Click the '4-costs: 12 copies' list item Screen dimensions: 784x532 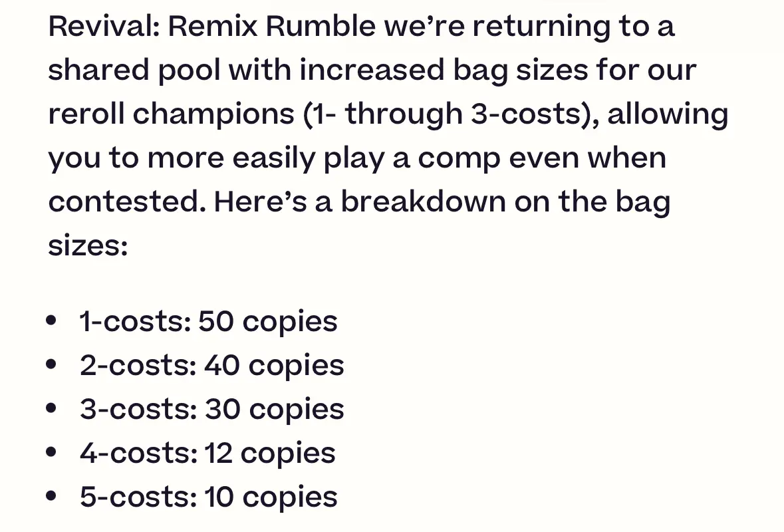pyautogui.click(x=207, y=454)
